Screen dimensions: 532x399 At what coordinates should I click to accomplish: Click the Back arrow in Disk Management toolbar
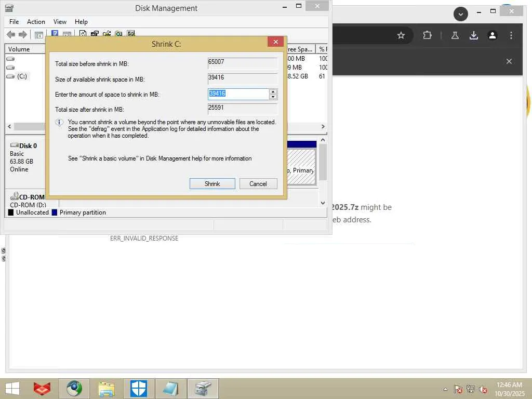tap(11, 34)
